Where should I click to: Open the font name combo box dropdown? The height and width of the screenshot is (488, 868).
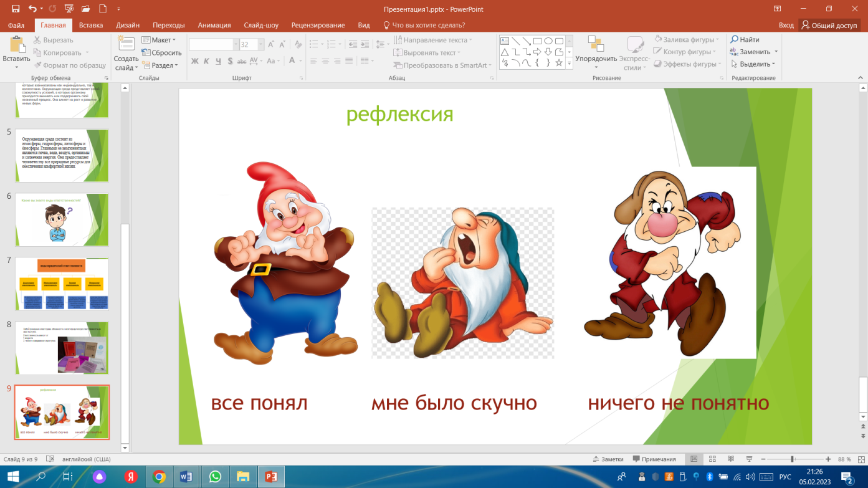(236, 45)
